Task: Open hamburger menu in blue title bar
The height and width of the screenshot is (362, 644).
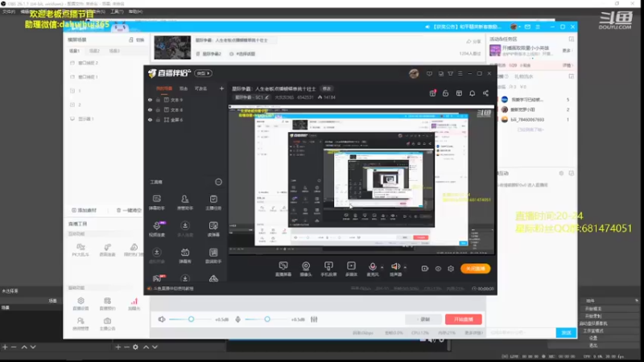Action: (x=538, y=27)
